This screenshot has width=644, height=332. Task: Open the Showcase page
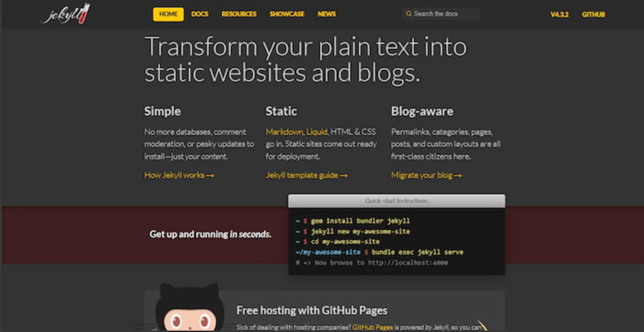pos(287,14)
